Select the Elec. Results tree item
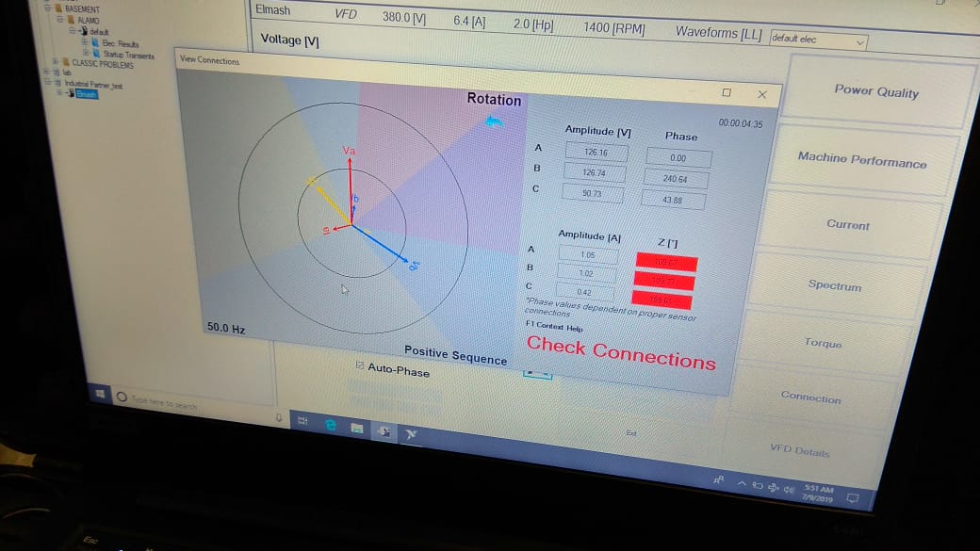 (120, 43)
